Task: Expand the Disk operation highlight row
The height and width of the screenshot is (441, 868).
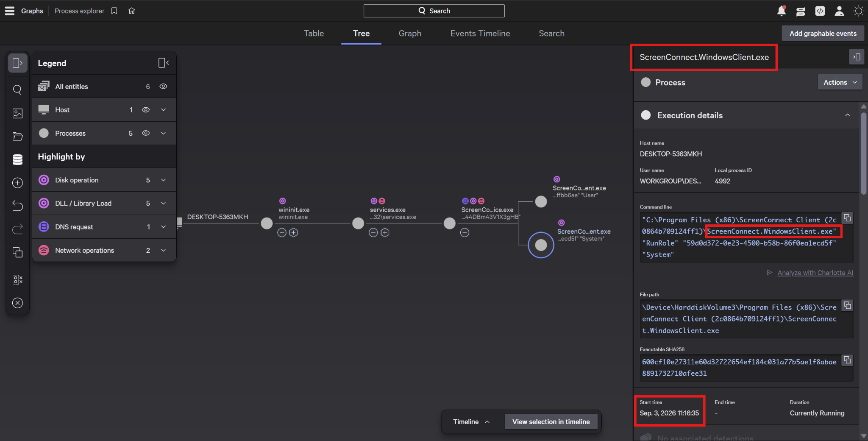Action: coord(163,180)
